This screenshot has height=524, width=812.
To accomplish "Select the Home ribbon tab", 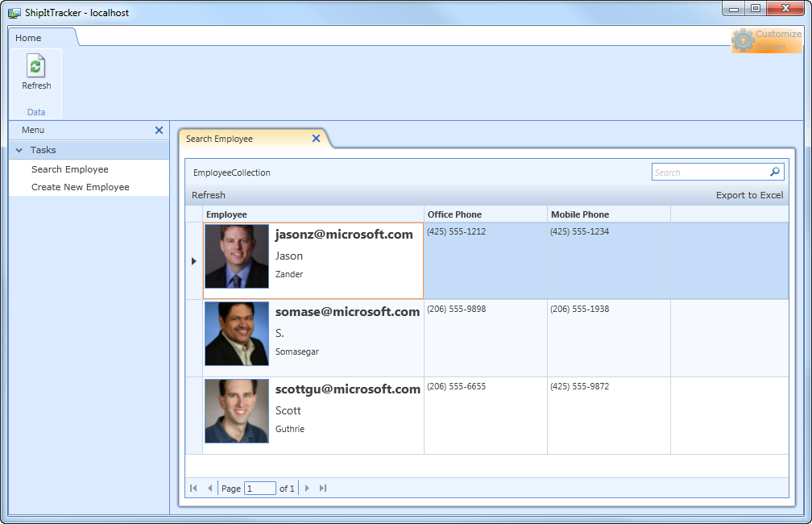I will pos(27,37).
